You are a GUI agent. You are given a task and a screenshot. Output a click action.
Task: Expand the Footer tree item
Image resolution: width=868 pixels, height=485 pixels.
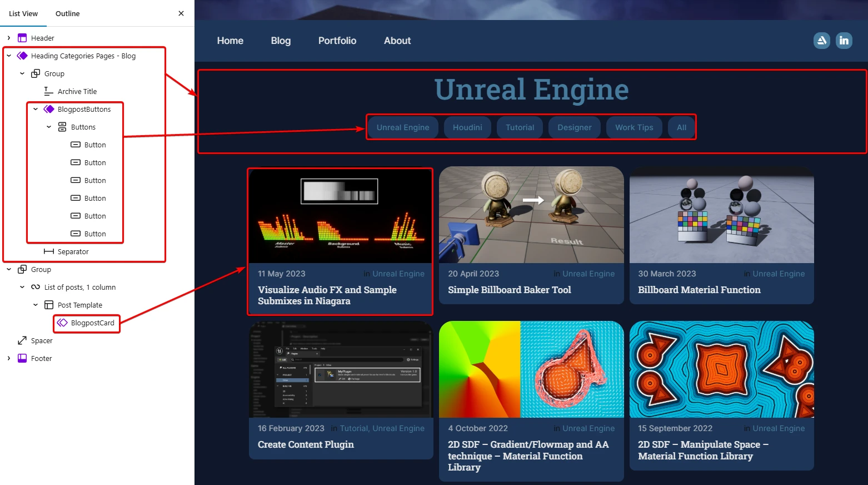[9, 358]
